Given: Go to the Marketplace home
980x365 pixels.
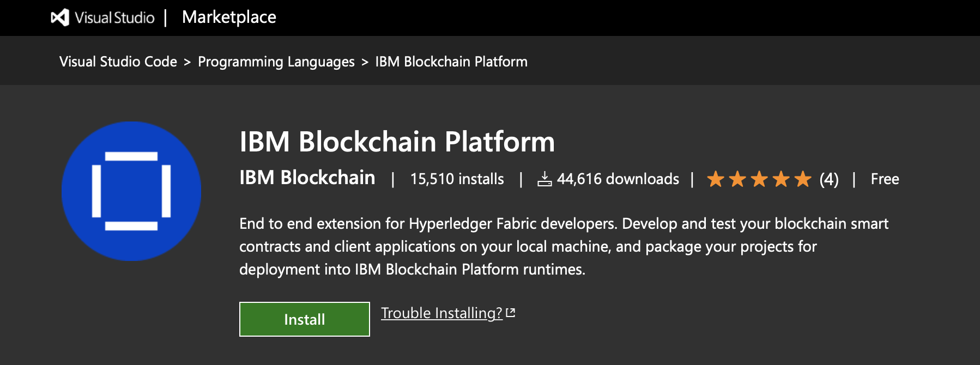Looking at the screenshot, I should click(x=229, y=17).
